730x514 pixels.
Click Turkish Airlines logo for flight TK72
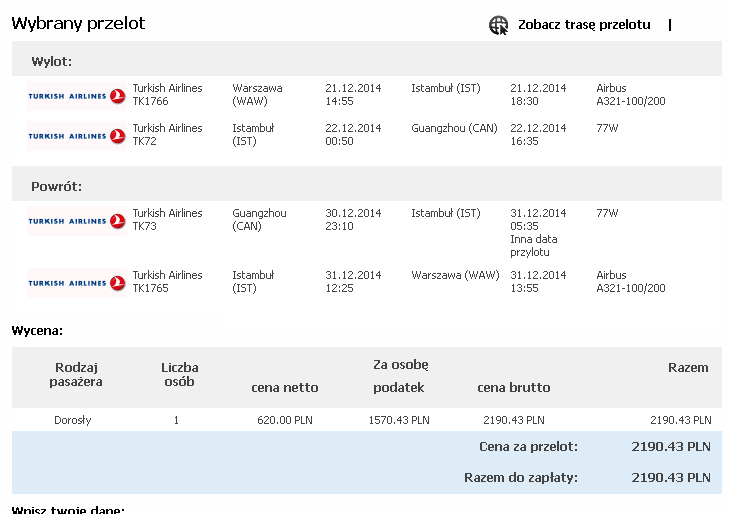pyautogui.click(x=77, y=136)
